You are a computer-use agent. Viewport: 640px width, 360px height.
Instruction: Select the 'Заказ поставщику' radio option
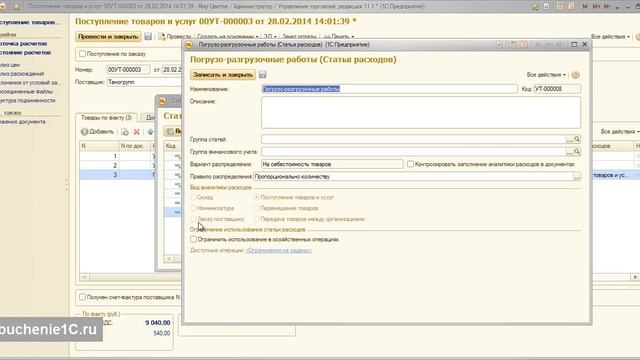[193, 219]
